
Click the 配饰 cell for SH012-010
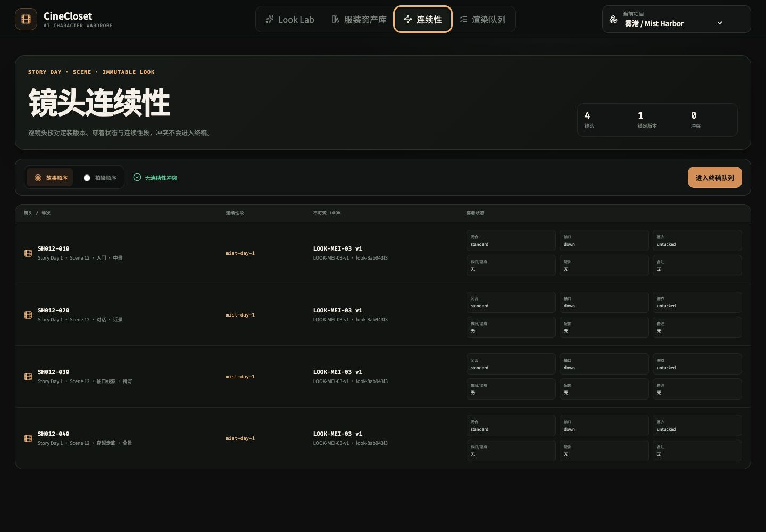604,265
